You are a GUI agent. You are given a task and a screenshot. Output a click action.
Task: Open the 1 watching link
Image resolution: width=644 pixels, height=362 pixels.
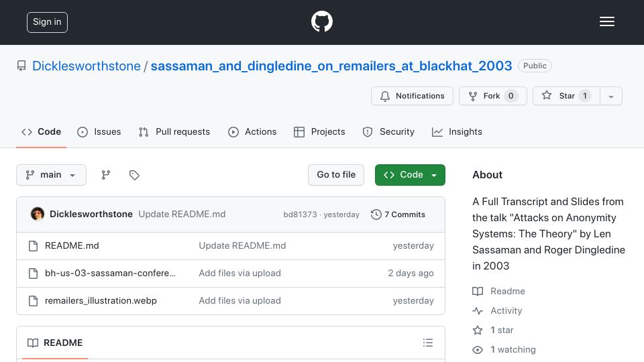[x=504, y=350]
